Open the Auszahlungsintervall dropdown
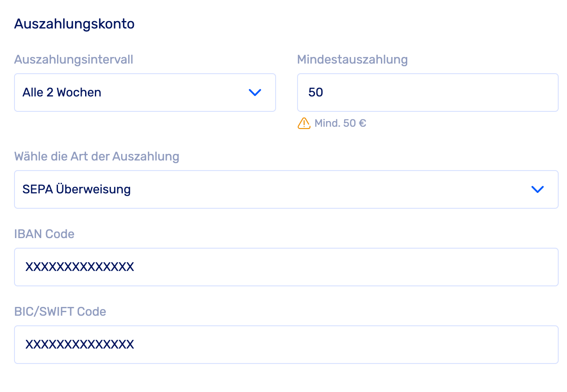Screen dimensions: 567x392 (x=145, y=93)
